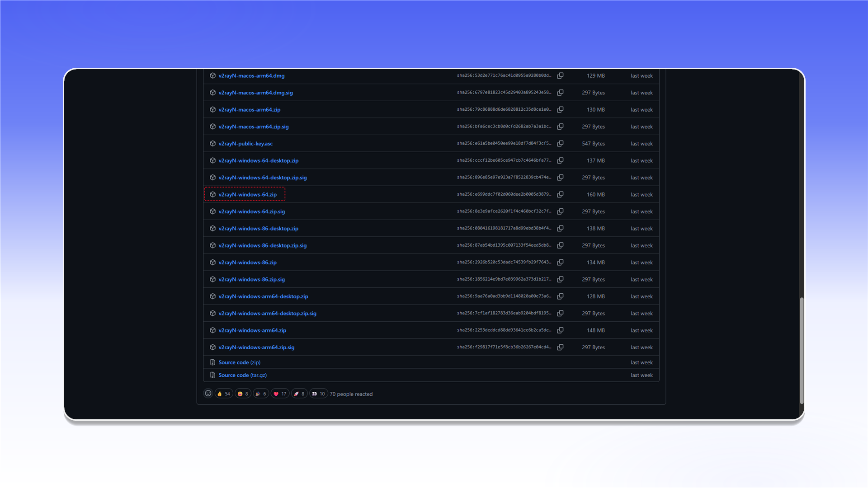The height and width of the screenshot is (488, 868).
Task: Click the sha256 hash text of v2rayN-windows-86.zip
Action: pyautogui.click(x=504, y=263)
